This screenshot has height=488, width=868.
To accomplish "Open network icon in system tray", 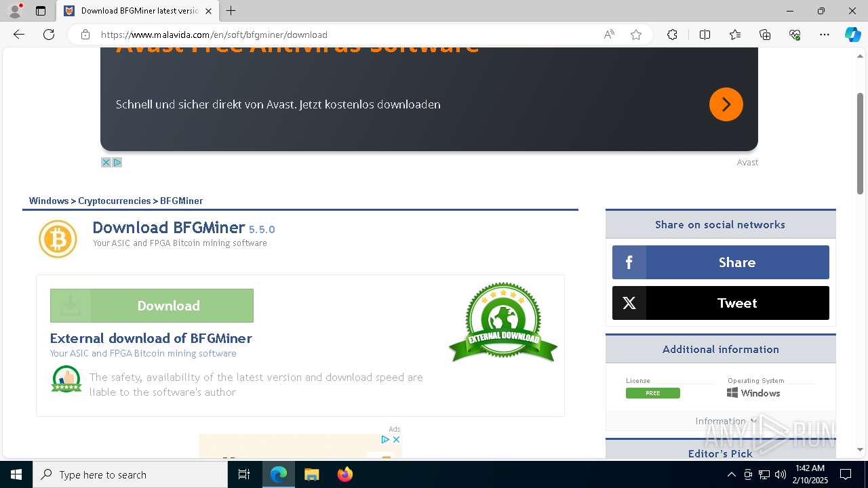I will 764,474.
